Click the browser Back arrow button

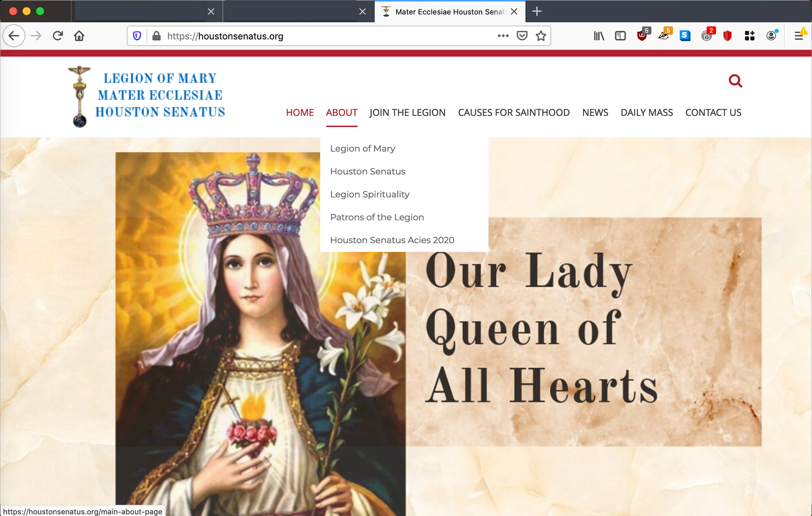click(x=14, y=36)
